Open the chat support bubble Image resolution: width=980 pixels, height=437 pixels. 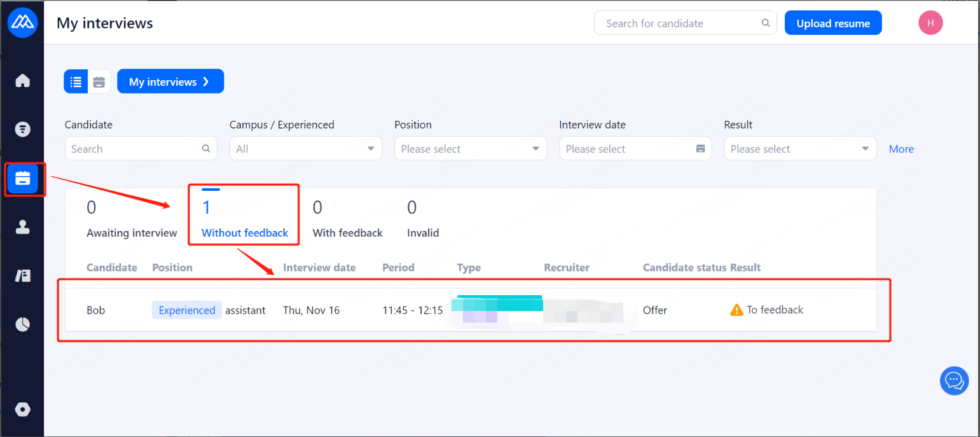tap(954, 380)
